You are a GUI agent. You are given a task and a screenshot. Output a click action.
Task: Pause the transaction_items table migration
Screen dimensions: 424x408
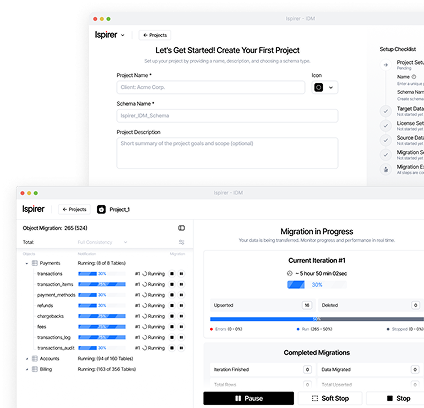[181, 284]
